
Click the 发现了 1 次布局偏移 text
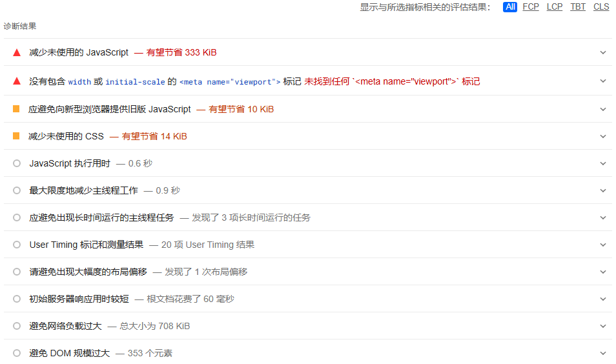point(206,272)
